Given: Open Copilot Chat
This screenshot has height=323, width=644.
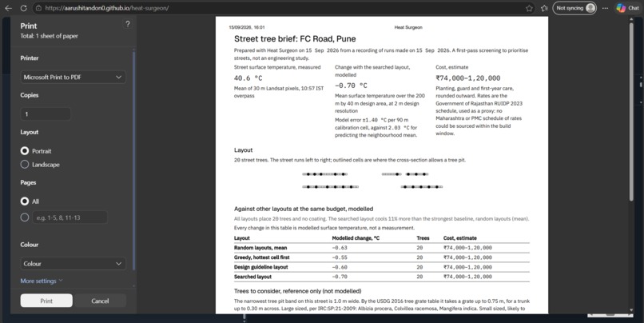Looking at the screenshot, I should [628, 8].
